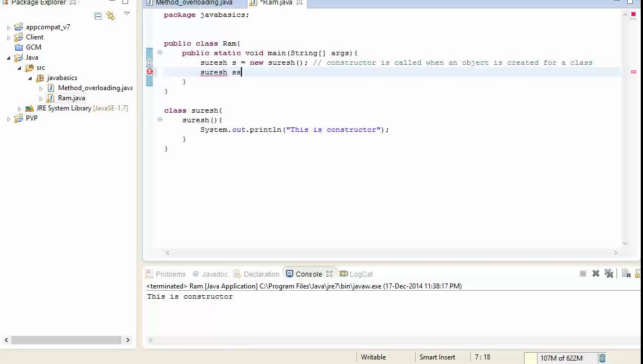643x364 pixels.
Task: Toggle Scroll Lock in Console toolbar
Action: (638, 274)
